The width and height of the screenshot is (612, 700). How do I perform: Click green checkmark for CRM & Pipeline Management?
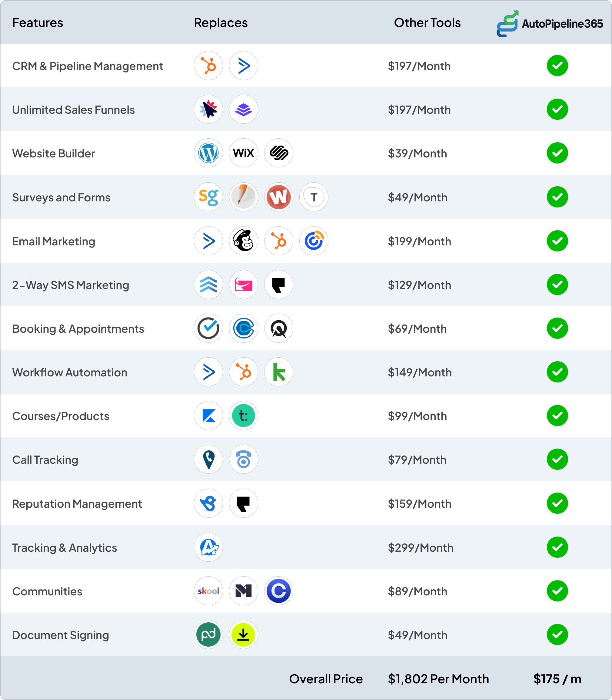pyautogui.click(x=557, y=66)
